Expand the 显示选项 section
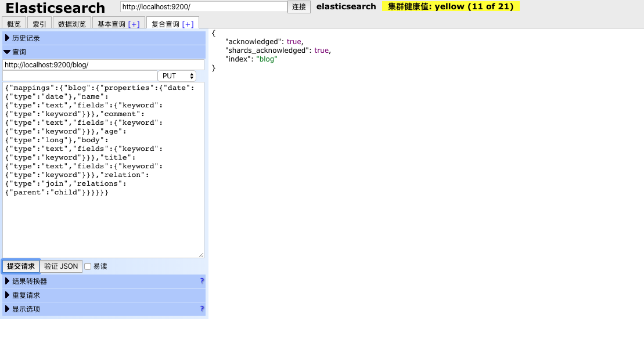644x343 pixels. pyautogui.click(x=104, y=309)
